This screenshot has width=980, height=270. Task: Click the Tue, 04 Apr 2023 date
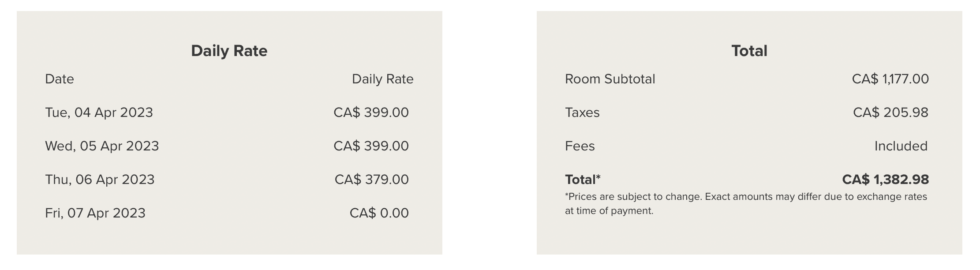[99, 112]
